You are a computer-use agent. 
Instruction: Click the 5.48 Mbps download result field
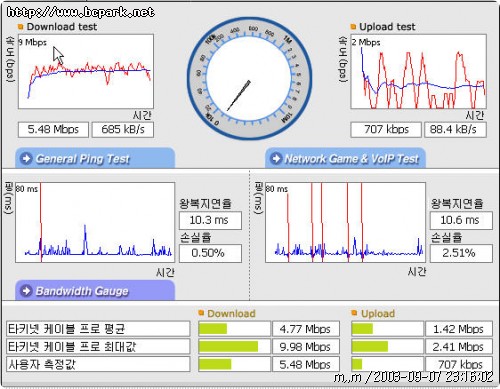pos(53,130)
